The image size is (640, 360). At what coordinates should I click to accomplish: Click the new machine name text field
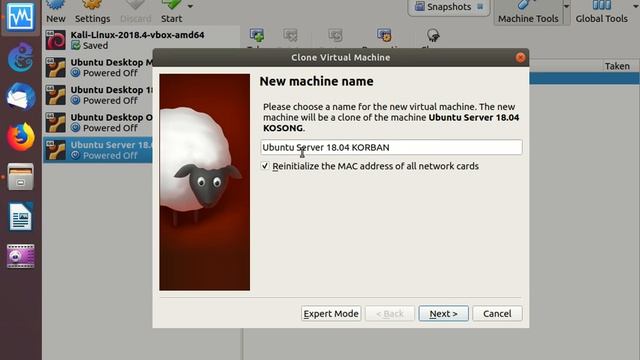coord(391,147)
